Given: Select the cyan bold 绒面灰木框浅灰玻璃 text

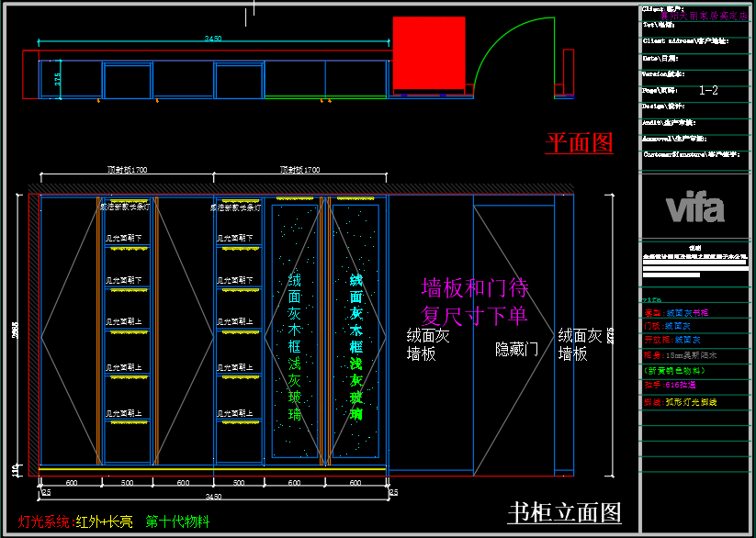Looking at the screenshot, I should [x=355, y=347].
